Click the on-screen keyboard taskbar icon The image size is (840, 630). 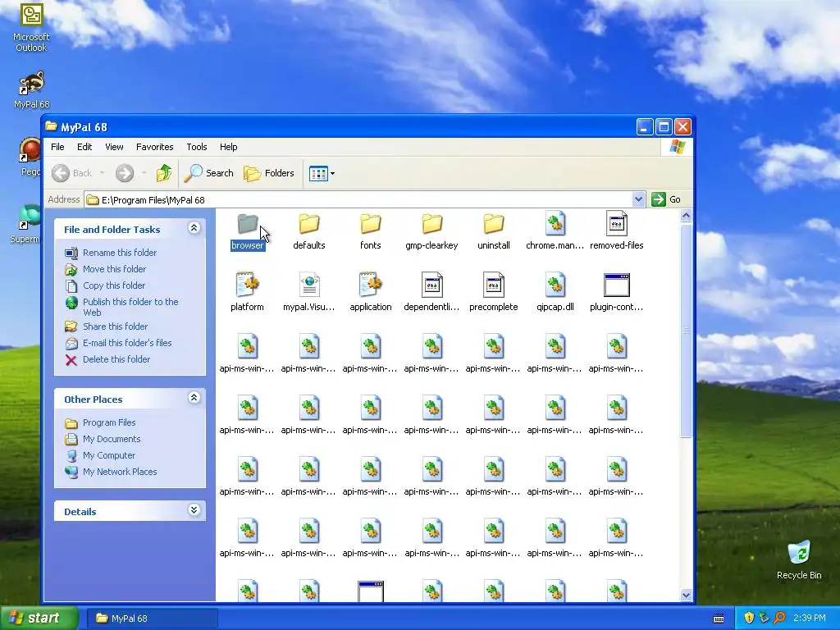[719, 619]
